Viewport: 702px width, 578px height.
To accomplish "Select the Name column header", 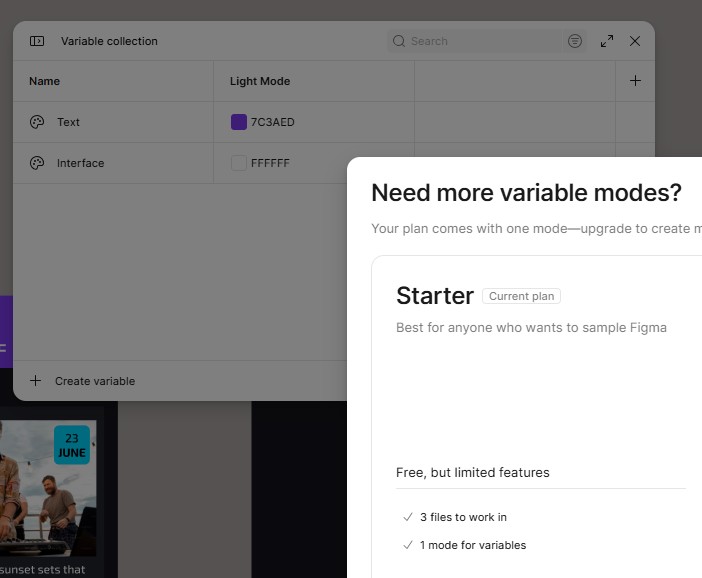I will coord(44,81).
